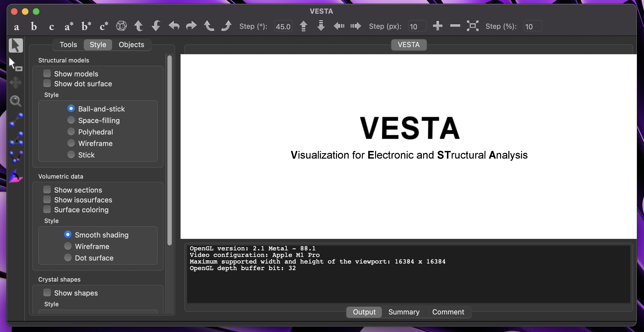Screen dimensions: 644x332
Task: Translate the view right with the arrow
Action: coord(356,26)
